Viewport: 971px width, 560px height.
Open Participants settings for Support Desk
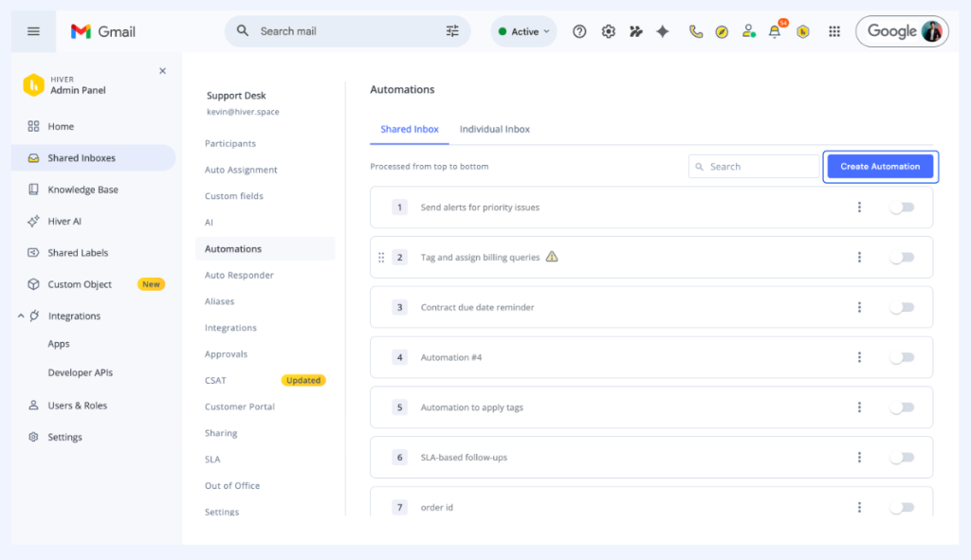point(230,144)
